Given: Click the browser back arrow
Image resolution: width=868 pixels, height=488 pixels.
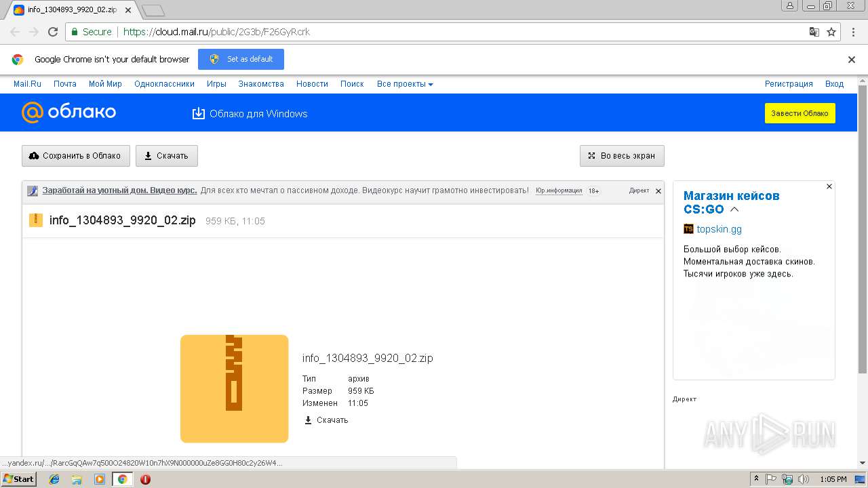Looking at the screenshot, I should [15, 32].
